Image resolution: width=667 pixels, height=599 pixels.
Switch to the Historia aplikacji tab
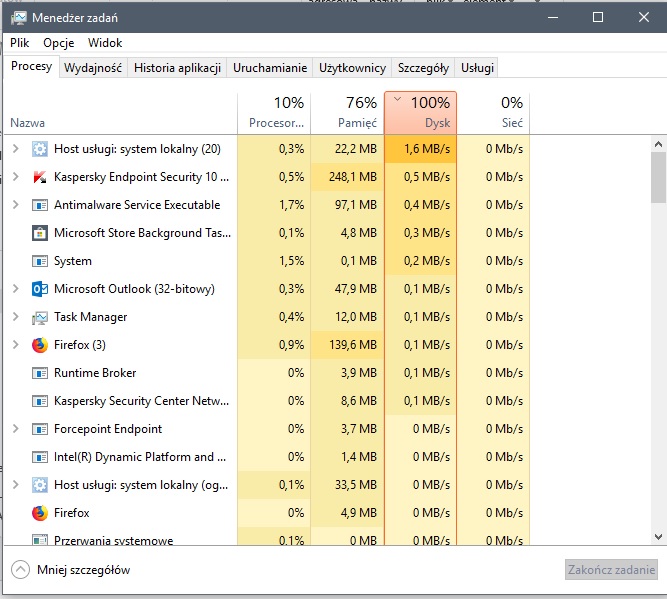(177, 68)
